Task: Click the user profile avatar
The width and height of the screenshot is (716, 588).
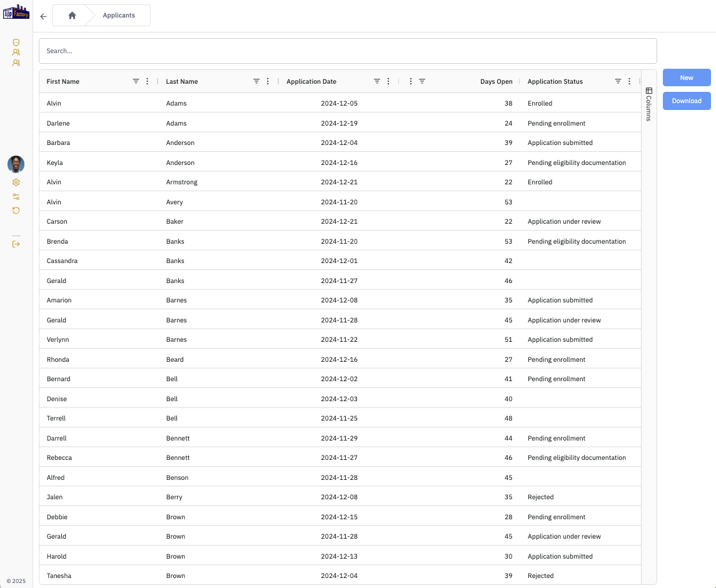Action: tap(16, 164)
